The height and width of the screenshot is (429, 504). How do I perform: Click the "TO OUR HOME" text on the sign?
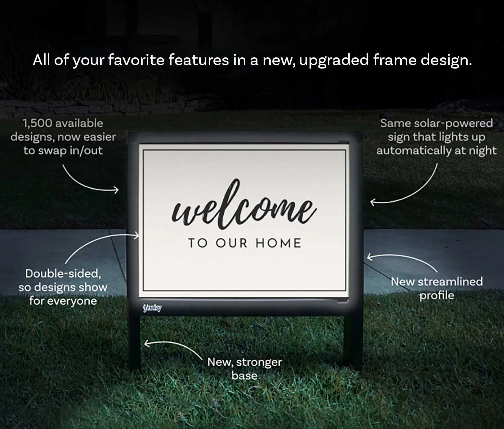pyautogui.click(x=244, y=243)
